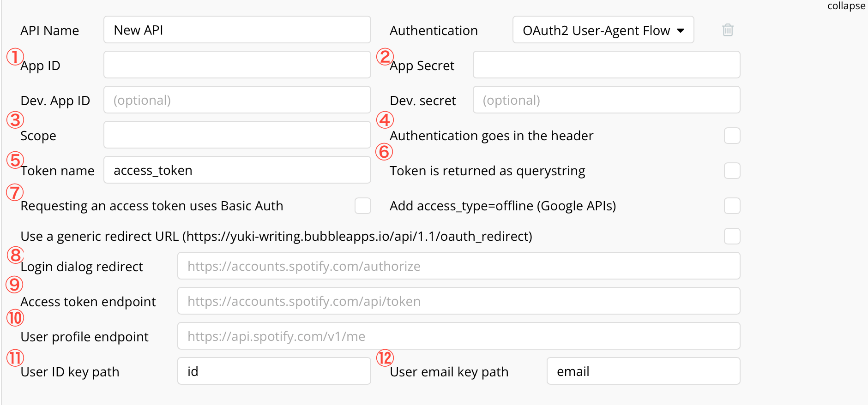Enable 'Add access_type=offline (Google APIs)'

732,206
